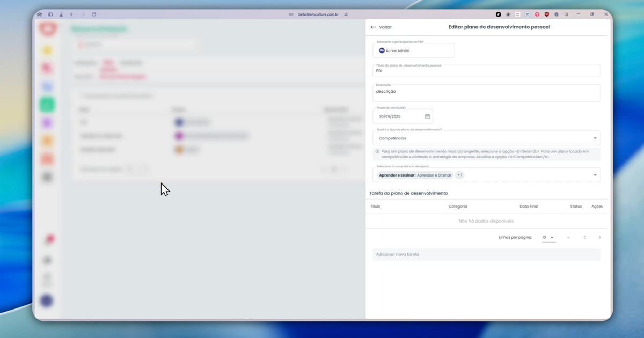The image size is (644, 338).
Task: Sort by the Status column header
Action: coord(576,207)
